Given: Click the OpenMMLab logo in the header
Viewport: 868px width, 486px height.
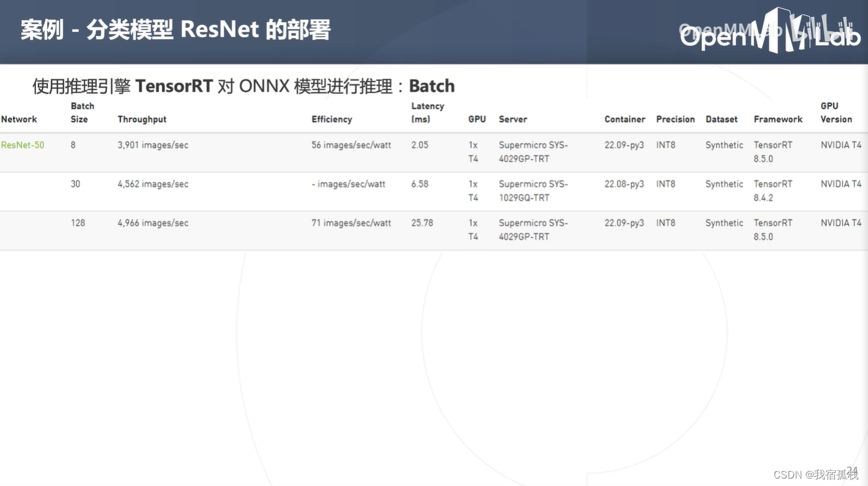Looking at the screenshot, I should click(770, 31).
